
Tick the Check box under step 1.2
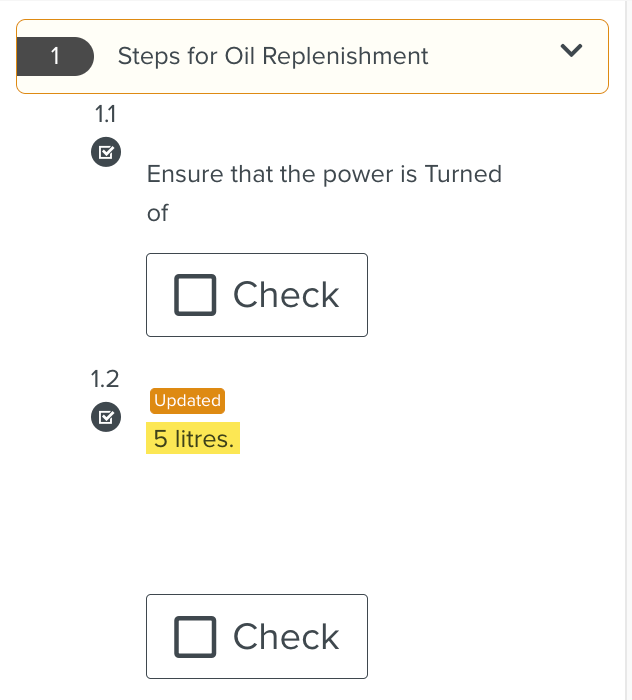click(x=196, y=636)
